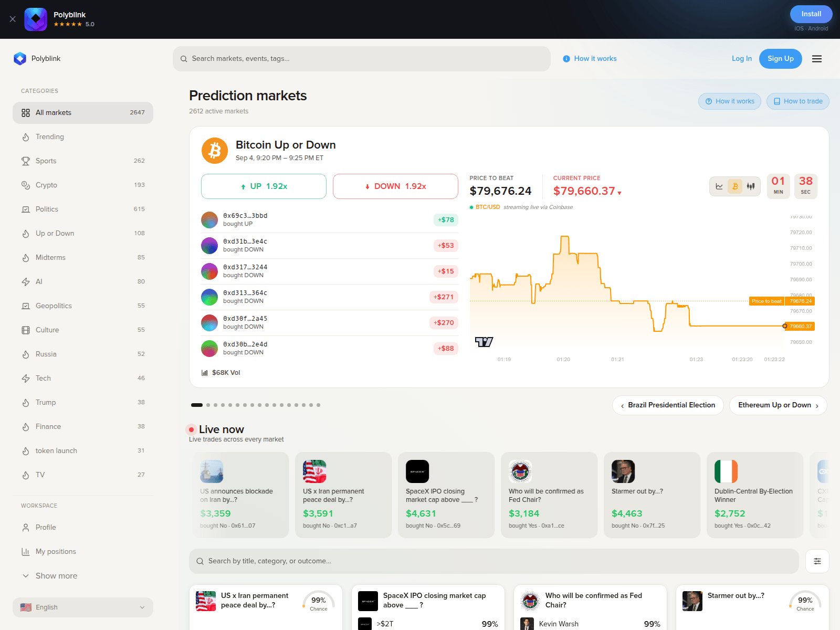Click the Polyblink logo in sidebar

coord(20,59)
